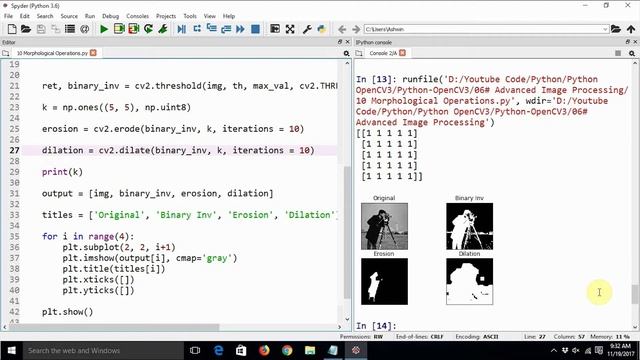This screenshot has height=360, width=640.
Task: Open the PYTHONPATH manager python icon
Action: [322, 29]
